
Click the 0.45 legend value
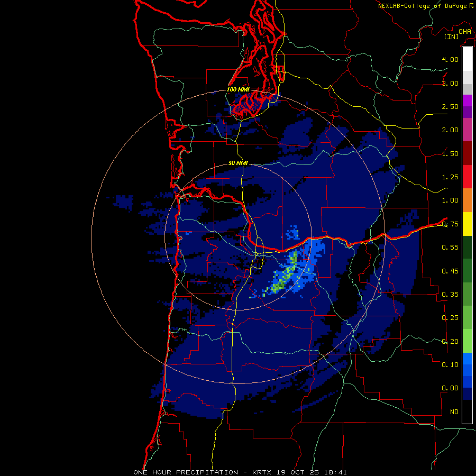click(450, 271)
